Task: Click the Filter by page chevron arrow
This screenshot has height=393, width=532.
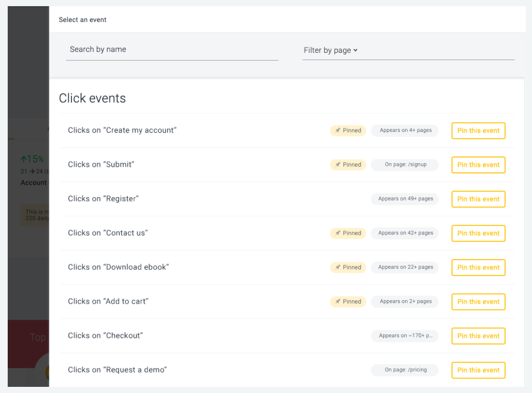Action: (x=355, y=50)
